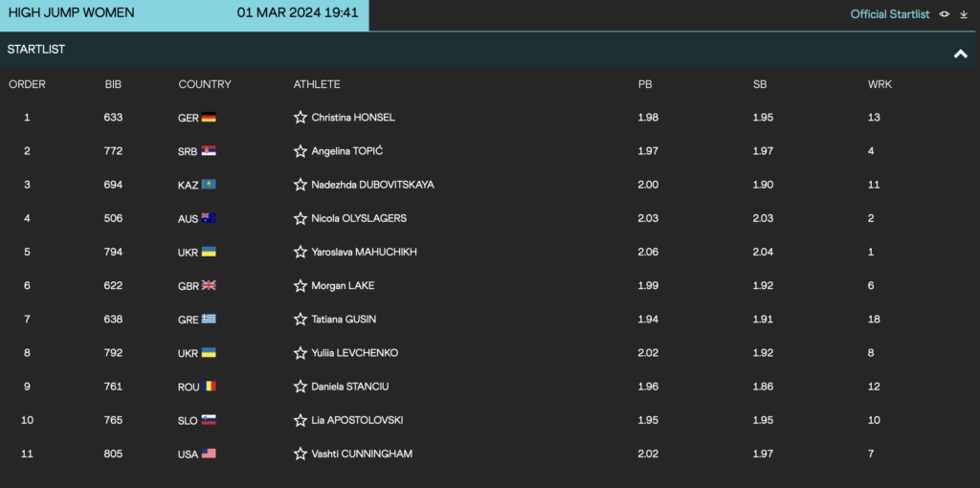
Task: Click bib number 794
Action: 113,253
